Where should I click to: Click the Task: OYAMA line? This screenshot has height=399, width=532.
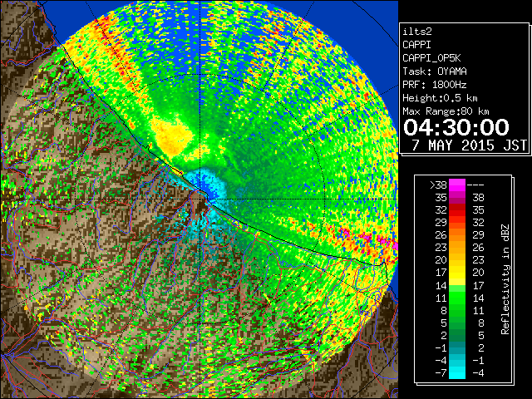(x=435, y=71)
